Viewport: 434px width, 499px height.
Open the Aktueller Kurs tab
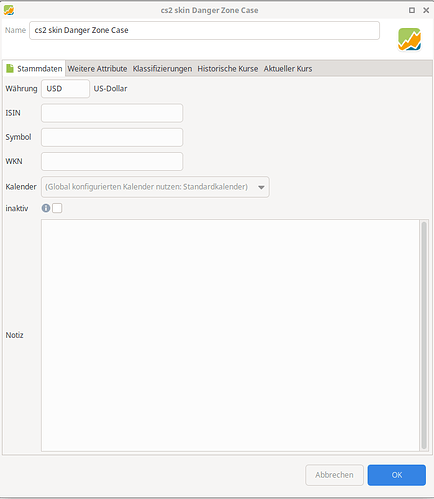[x=288, y=69]
